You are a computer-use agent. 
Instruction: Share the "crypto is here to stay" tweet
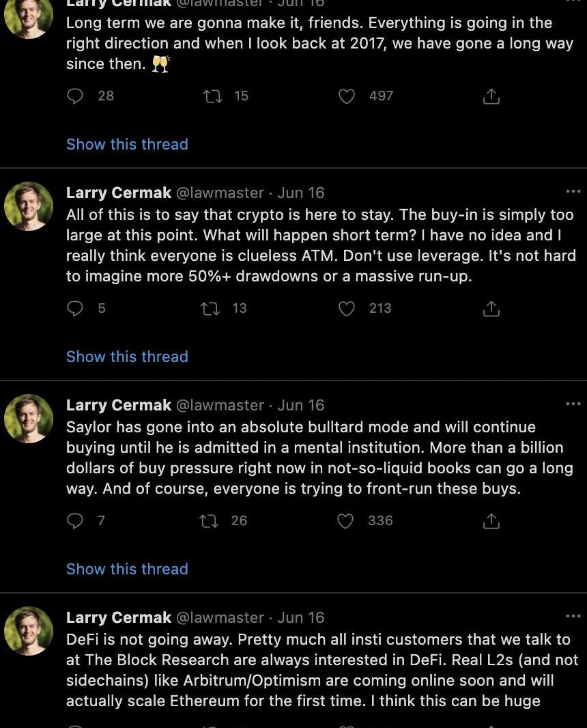coord(491,309)
